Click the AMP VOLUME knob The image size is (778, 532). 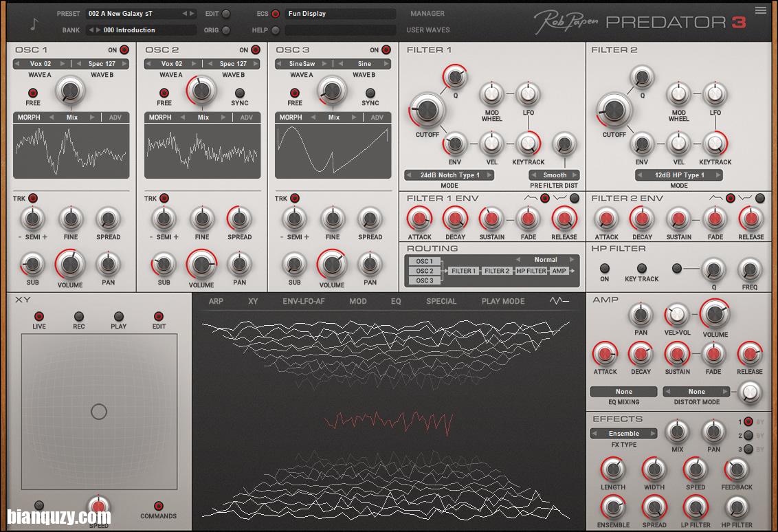[715, 314]
